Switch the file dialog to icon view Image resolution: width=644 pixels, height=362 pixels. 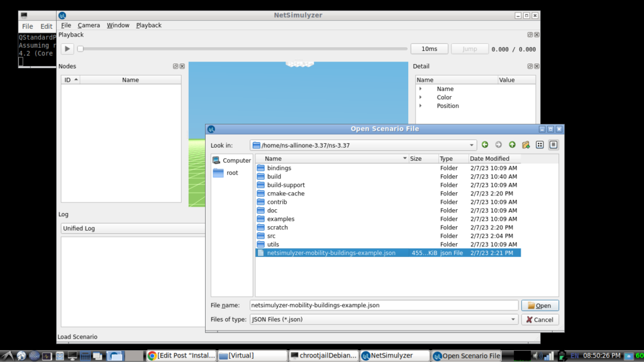pos(540,144)
